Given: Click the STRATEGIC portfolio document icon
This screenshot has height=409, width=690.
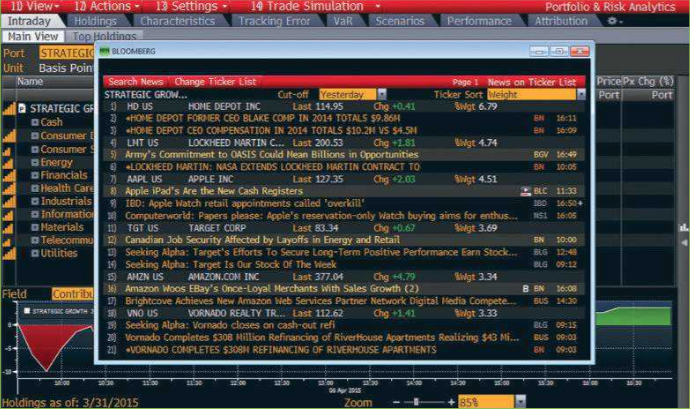Looking at the screenshot, I should tap(22, 108).
